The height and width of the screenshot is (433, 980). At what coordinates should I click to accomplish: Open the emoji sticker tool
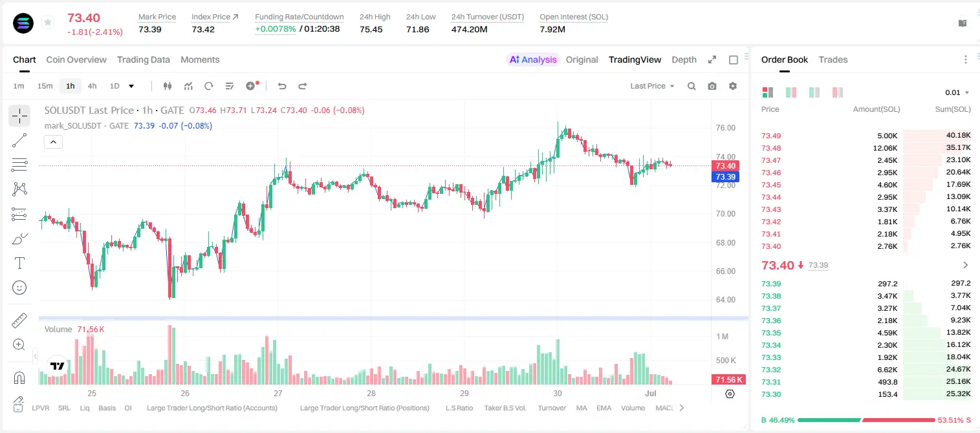point(19,288)
